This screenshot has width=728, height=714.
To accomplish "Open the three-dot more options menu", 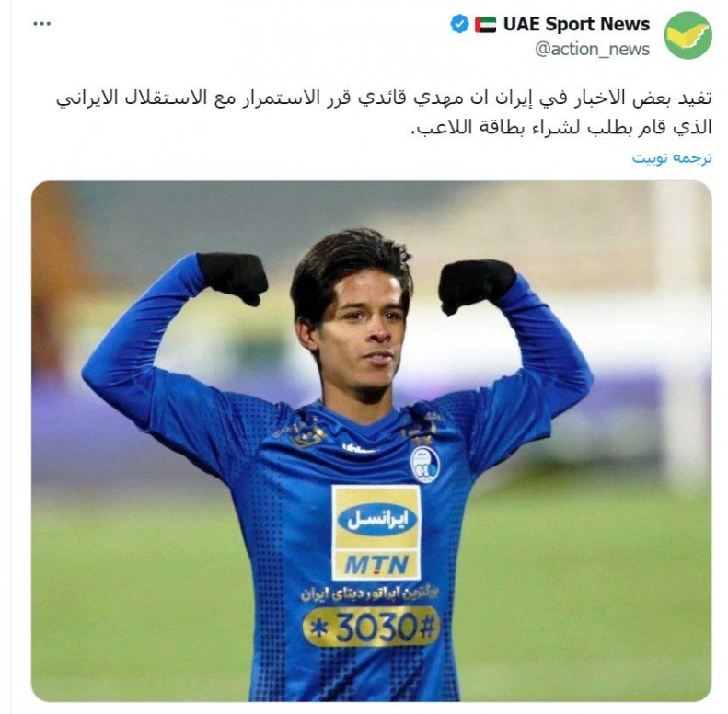I will click(41, 24).
